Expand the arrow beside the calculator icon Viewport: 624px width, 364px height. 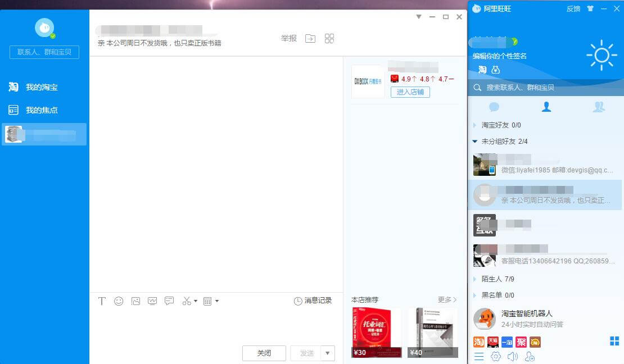(217, 301)
